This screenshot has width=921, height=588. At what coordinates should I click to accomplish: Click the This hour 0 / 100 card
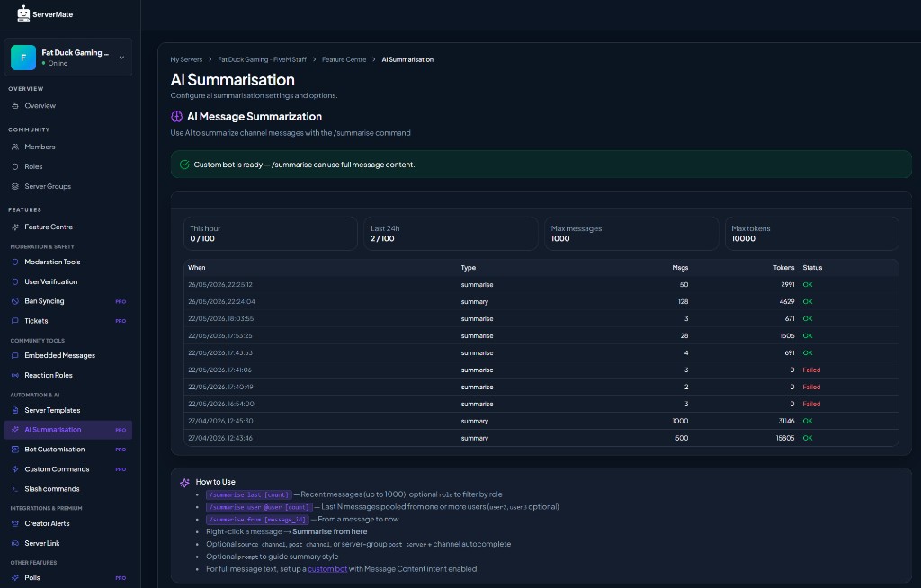pos(270,233)
